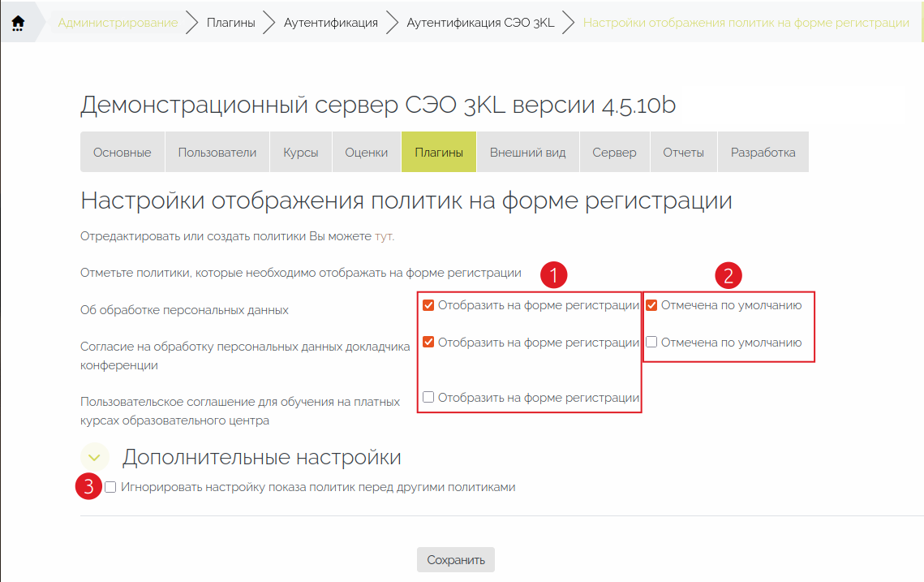The width and height of the screenshot is (924, 582).
Task: Switch to the Оценки tab
Action: (366, 153)
